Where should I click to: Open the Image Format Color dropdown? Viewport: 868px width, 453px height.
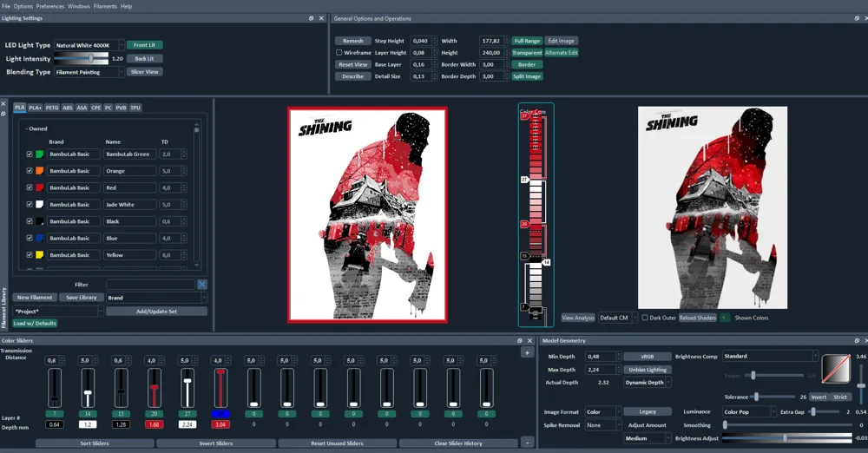603,412
